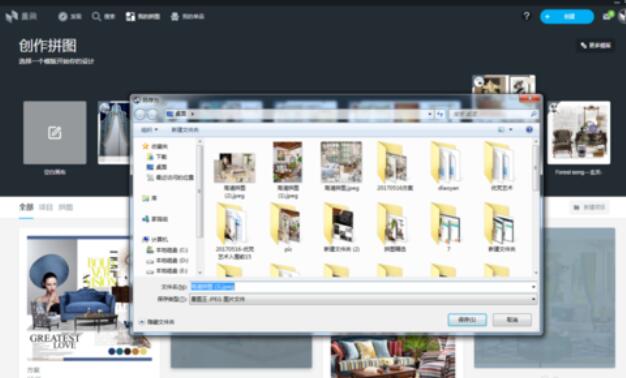Open the Save as type combo box
Screen dimensions: 626x378
pos(363,299)
